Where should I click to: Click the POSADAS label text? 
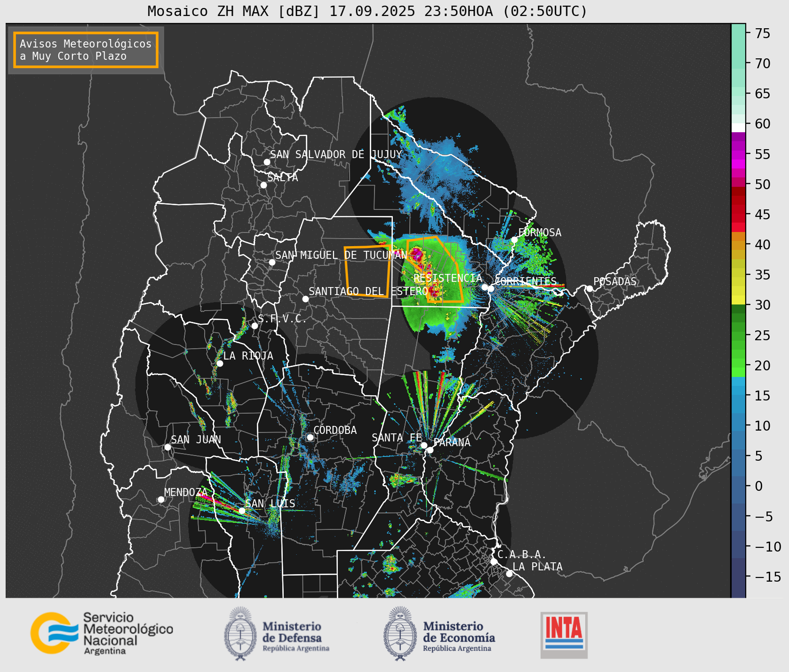coord(615,281)
